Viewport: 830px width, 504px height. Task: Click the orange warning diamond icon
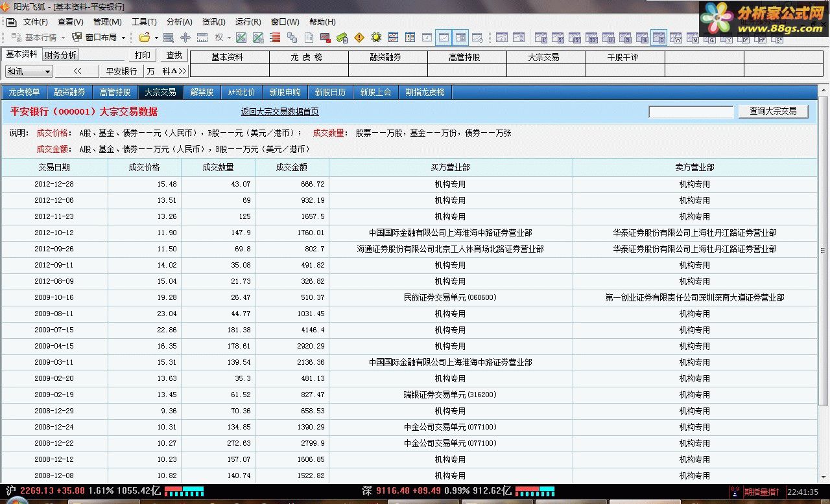click(359, 38)
